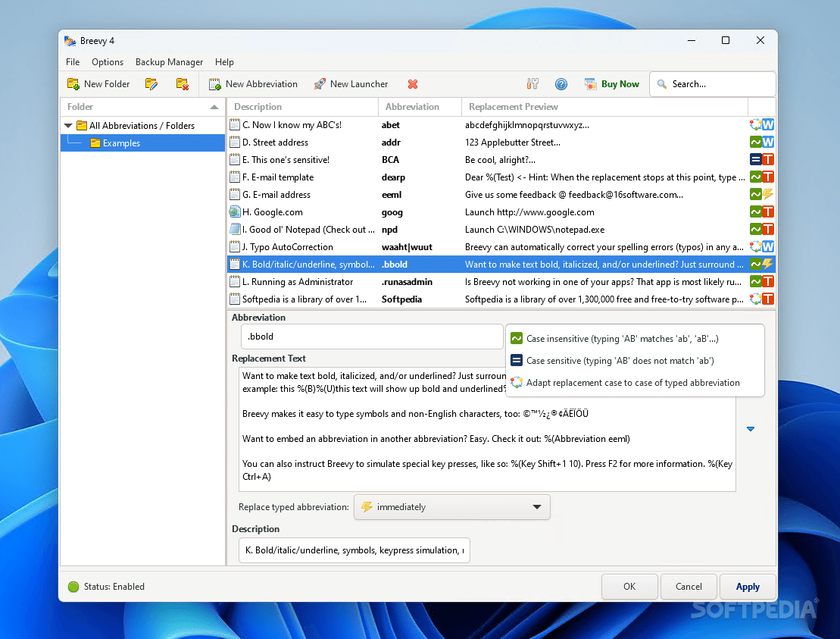This screenshot has width=840, height=639.
Task: Open the Replace typed abbreviation dropdown
Action: coord(452,507)
